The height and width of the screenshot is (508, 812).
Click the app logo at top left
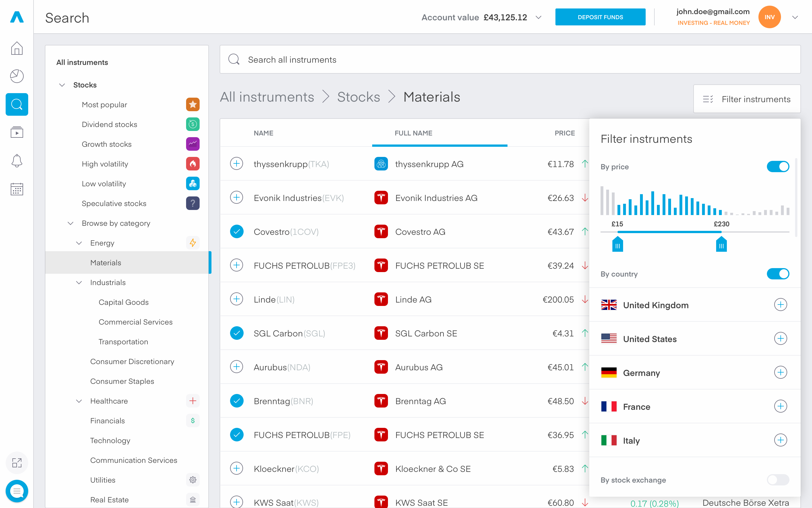17,17
